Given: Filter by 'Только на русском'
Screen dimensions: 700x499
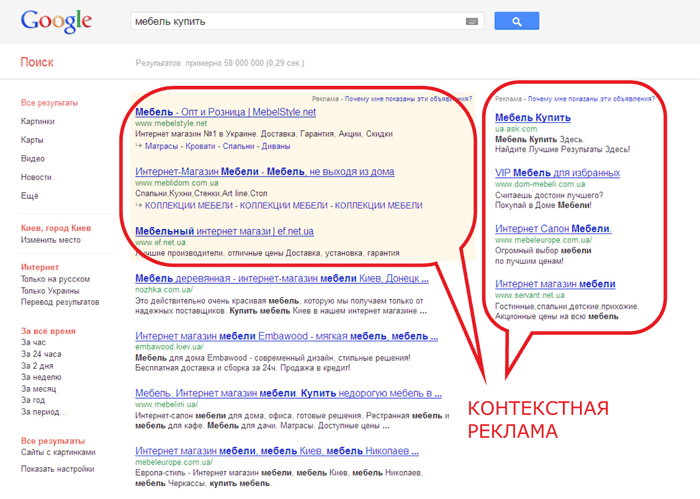Looking at the screenshot, I should (x=55, y=279).
